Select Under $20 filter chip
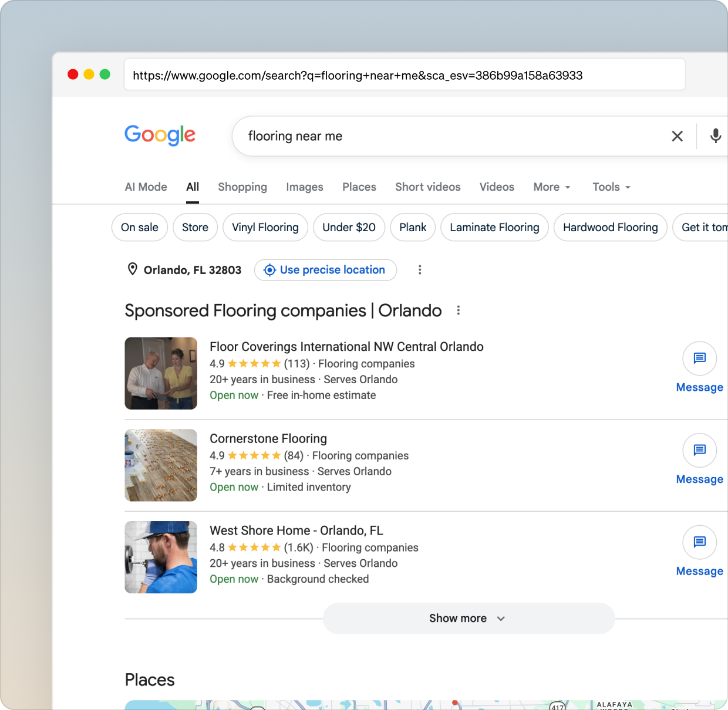 (349, 227)
